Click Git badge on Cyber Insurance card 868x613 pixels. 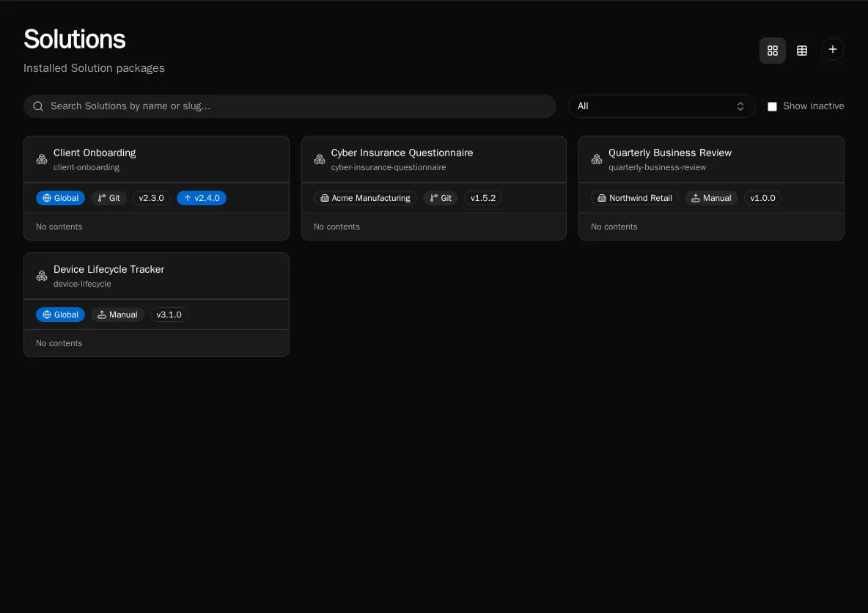click(441, 198)
